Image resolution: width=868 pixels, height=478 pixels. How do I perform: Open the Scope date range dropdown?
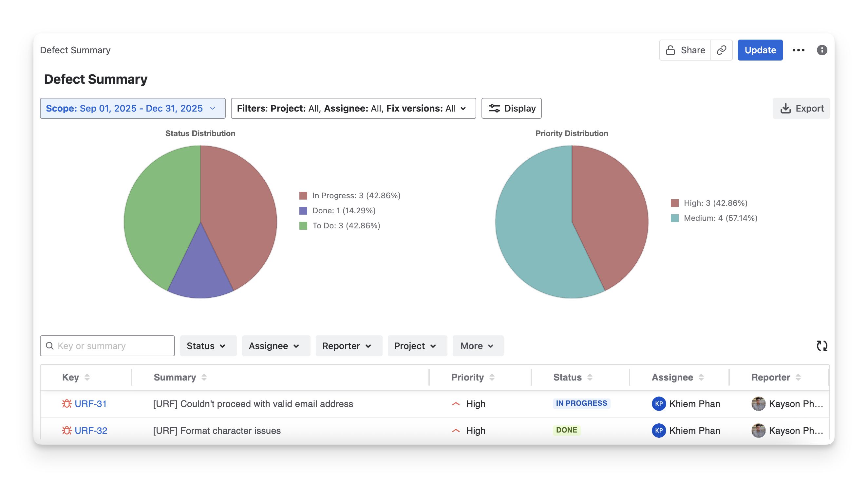tap(132, 108)
